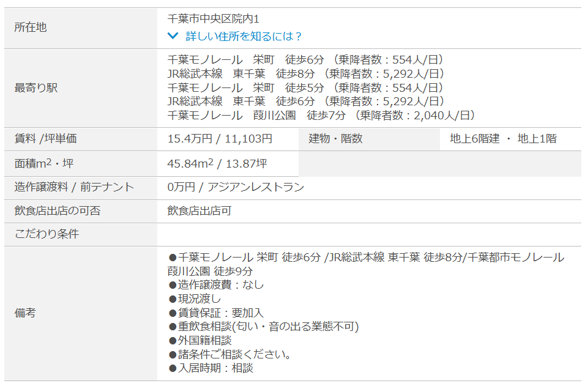This screenshot has width=588, height=386.
Task: Select the JR総武本線 東千葉 徒歩6分 line
Action: pos(306,101)
